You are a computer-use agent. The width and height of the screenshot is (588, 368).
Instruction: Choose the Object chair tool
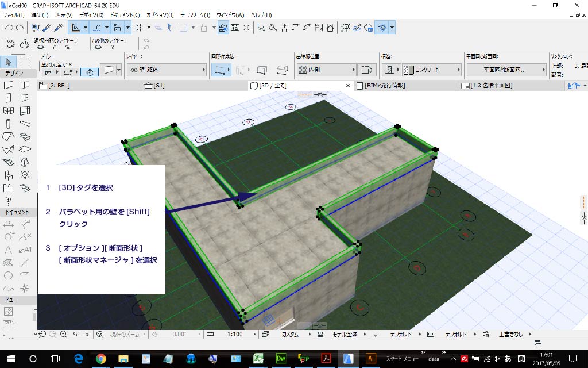pyautogui.click(x=8, y=175)
